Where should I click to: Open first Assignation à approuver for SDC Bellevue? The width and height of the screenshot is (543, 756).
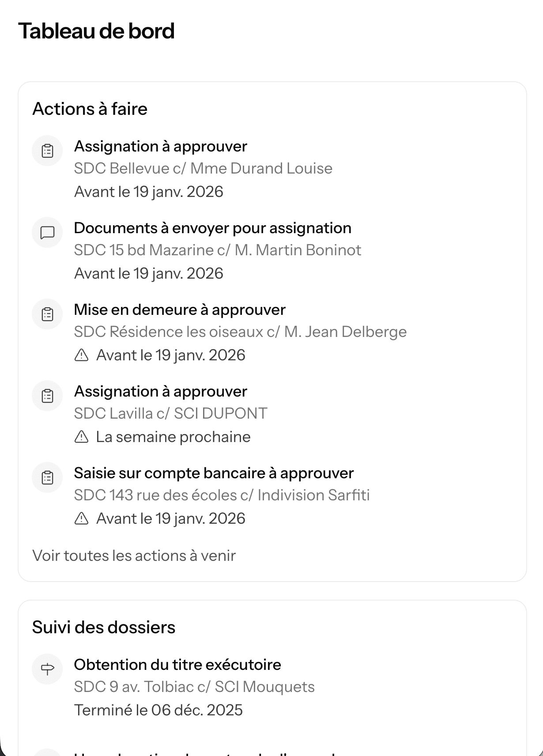[160, 146]
